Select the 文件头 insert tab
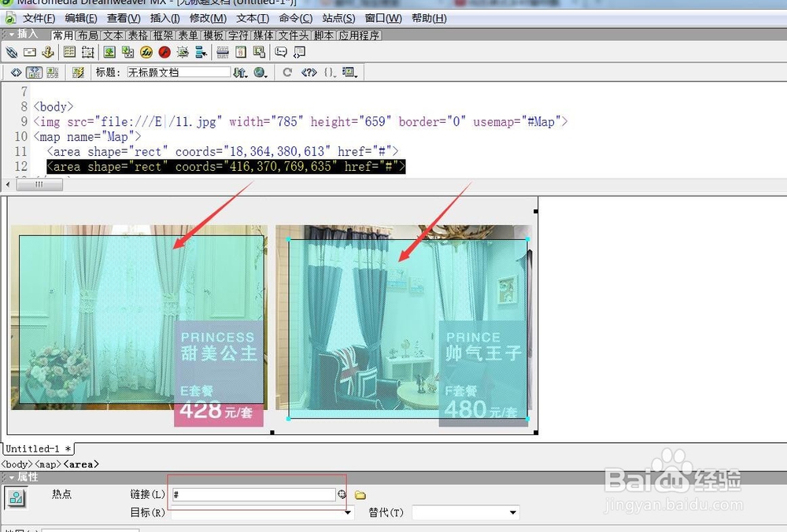 pos(294,35)
